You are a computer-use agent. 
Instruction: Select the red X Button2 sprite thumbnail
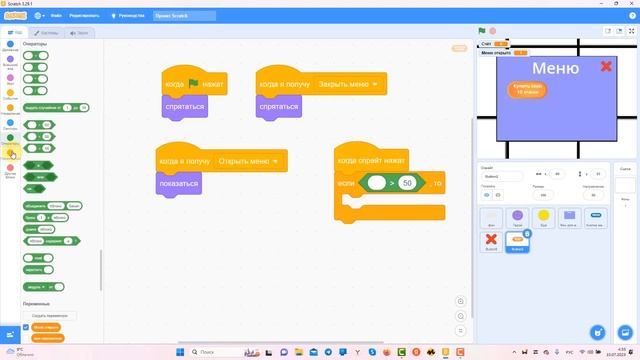(x=491, y=242)
